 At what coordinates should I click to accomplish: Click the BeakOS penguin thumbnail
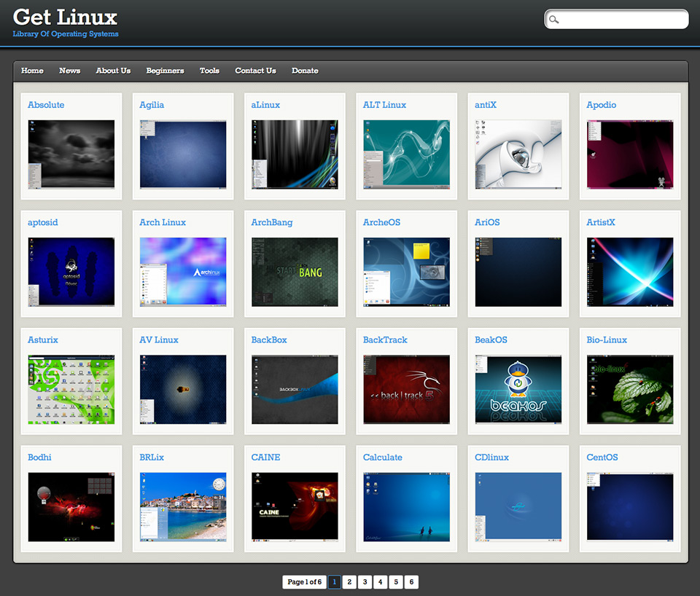518,390
